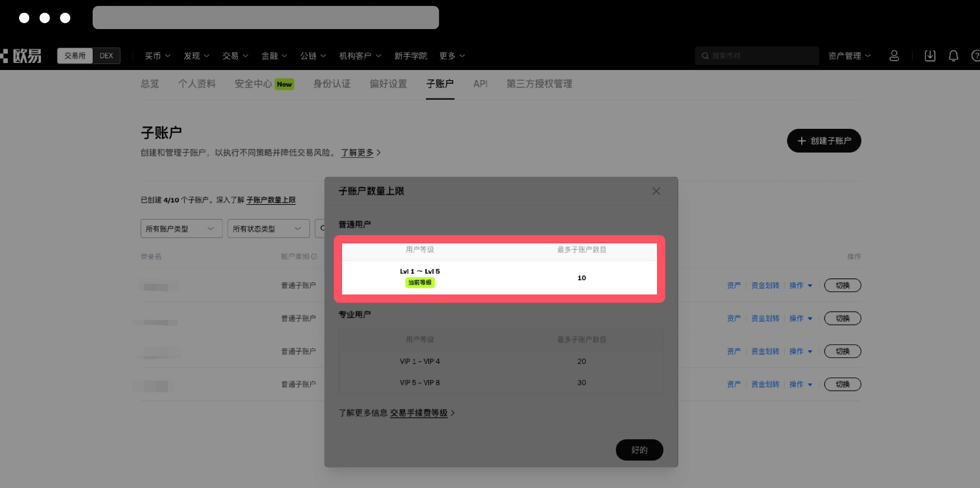Click the user profile icon
The height and width of the screenshot is (488, 980).
(x=894, y=56)
